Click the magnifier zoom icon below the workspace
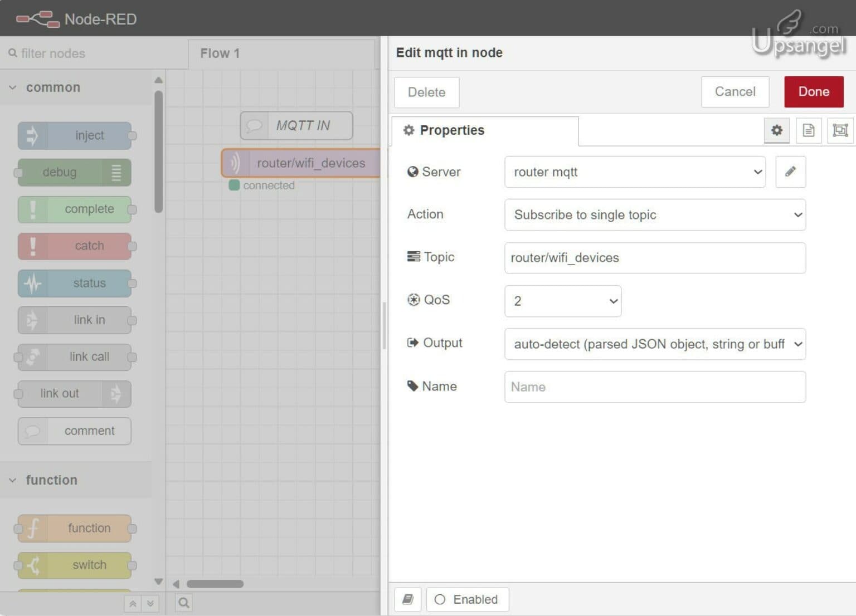Image resolution: width=856 pixels, height=616 pixels. (x=183, y=603)
